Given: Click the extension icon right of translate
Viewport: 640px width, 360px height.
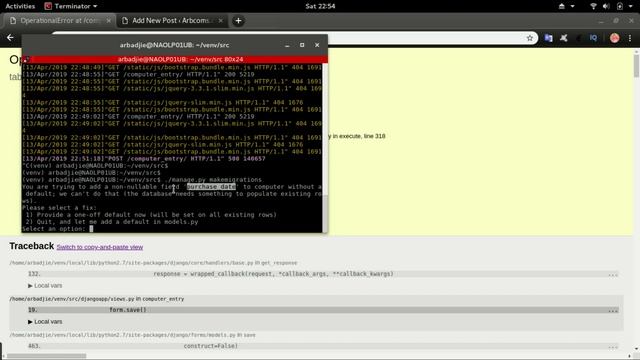Looking at the screenshot, I should point(564,38).
